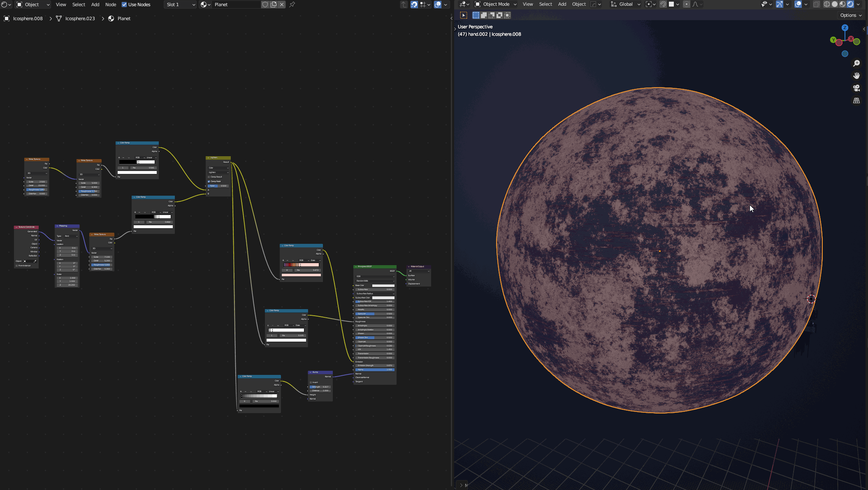Viewport: 868px width, 490px height.
Task: Duplicate Planet material with new-copy icon
Action: [274, 5]
